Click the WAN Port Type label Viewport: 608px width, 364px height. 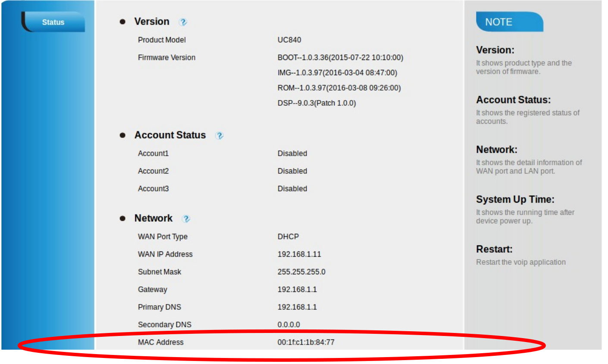tap(163, 236)
